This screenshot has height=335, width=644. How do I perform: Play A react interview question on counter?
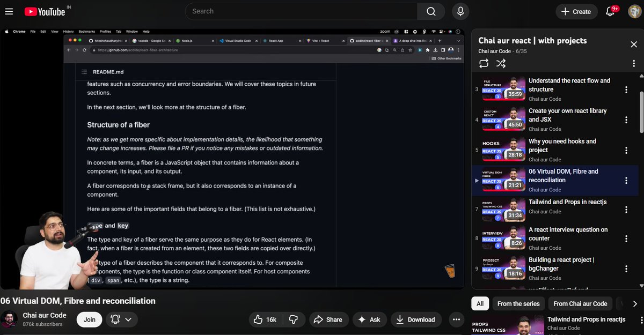click(x=568, y=234)
